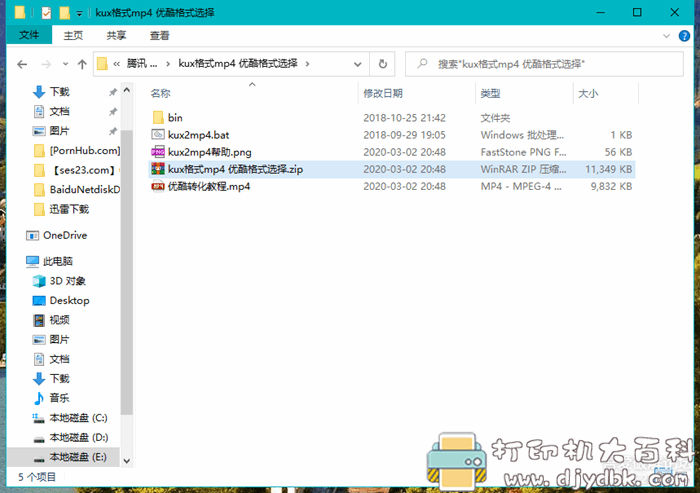Viewport: 700px width, 493px height.
Task: Open 本地磁盘 (D:) drive
Action: [x=79, y=438]
